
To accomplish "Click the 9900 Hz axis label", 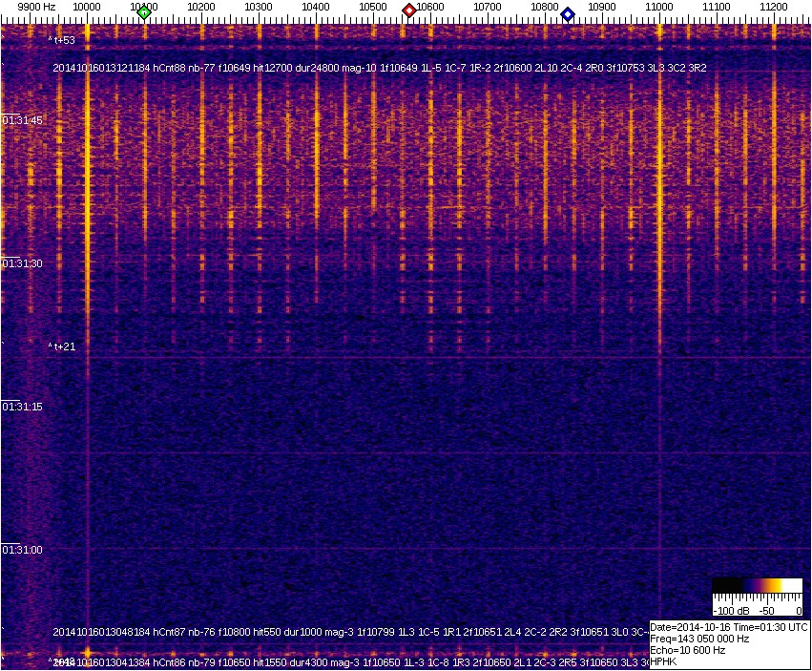I will [37, 7].
